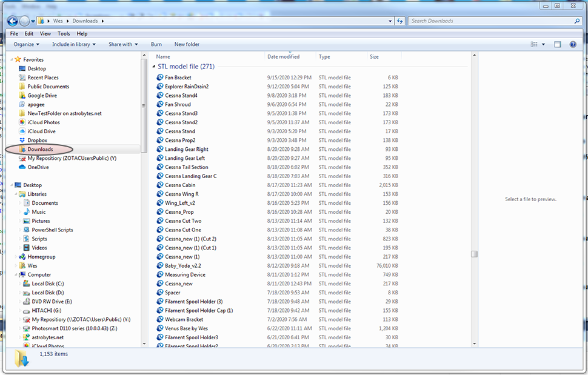Click the refresh icon beside address bar
The image size is (588, 375).
click(399, 21)
